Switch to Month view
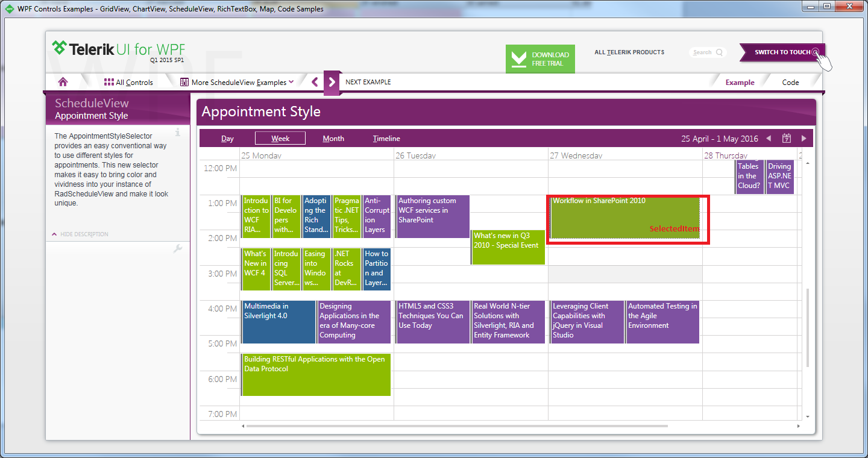Image resolution: width=868 pixels, height=458 pixels. (333, 139)
